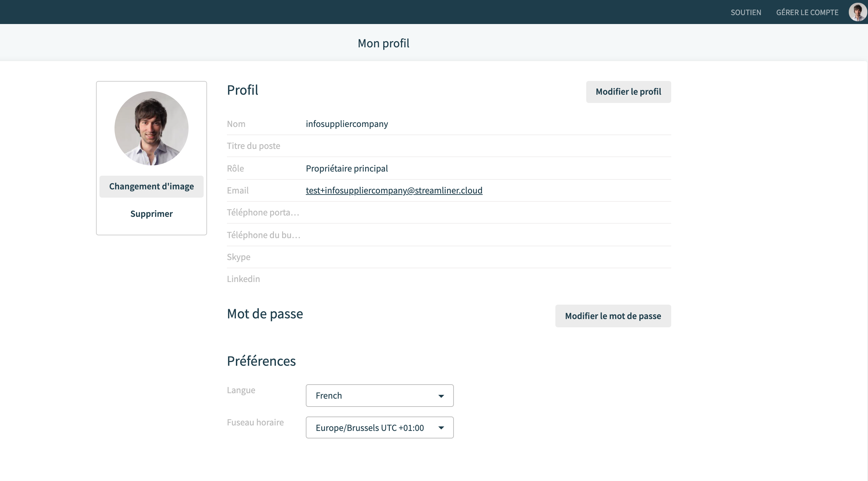
Task: Click Changement d'image button
Action: (x=152, y=186)
